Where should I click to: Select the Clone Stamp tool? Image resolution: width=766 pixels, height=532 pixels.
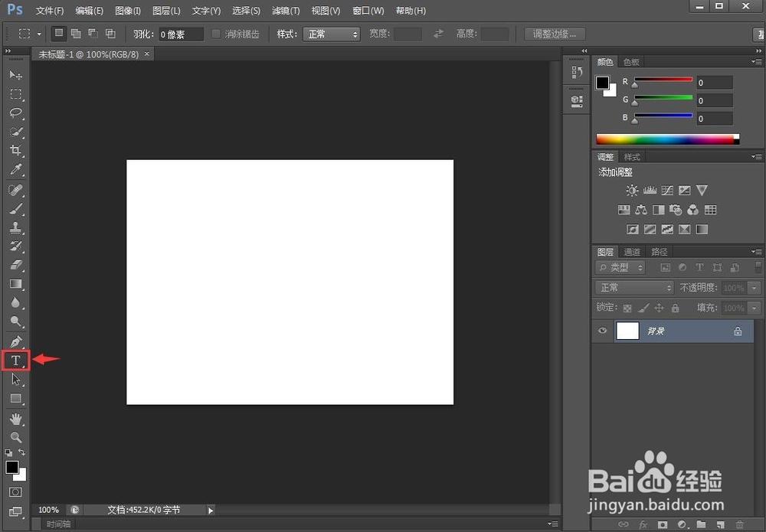[x=15, y=227]
